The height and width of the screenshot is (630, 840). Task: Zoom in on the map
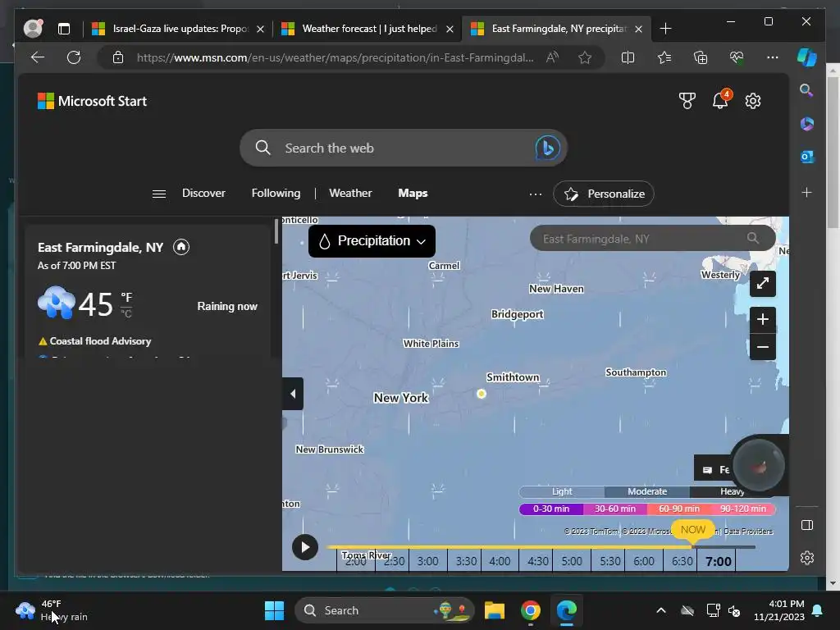click(763, 319)
